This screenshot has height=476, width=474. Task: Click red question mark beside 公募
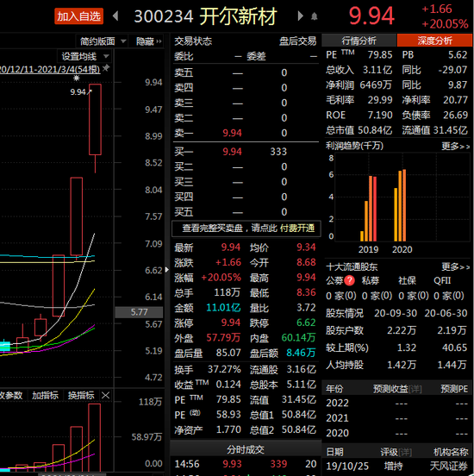(350, 280)
